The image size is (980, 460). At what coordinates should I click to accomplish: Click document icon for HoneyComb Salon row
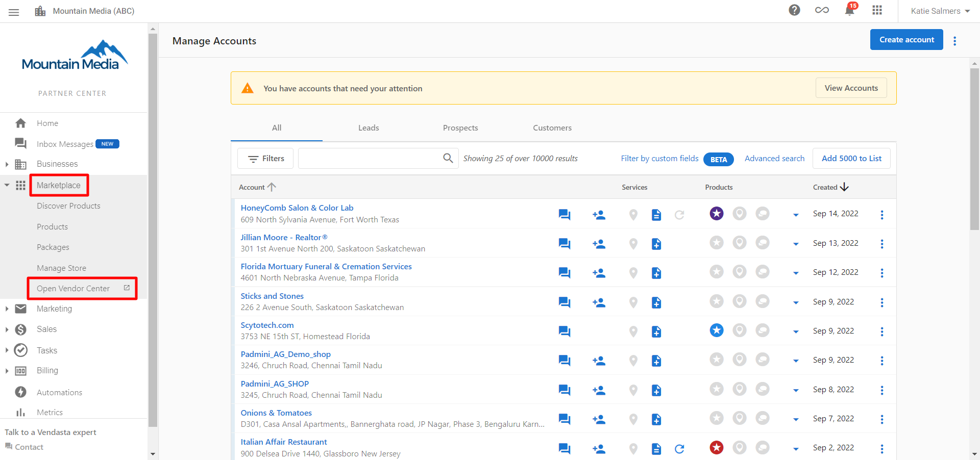656,215
